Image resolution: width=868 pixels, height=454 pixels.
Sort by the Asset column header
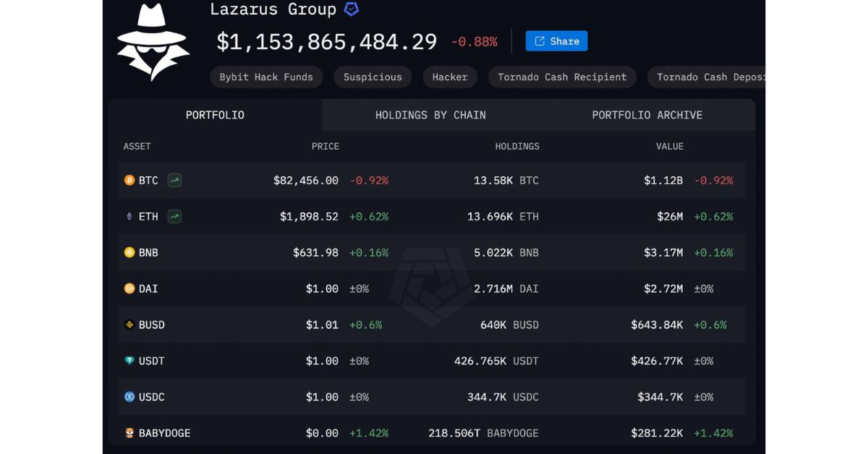pyautogui.click(x=137, y=146)
